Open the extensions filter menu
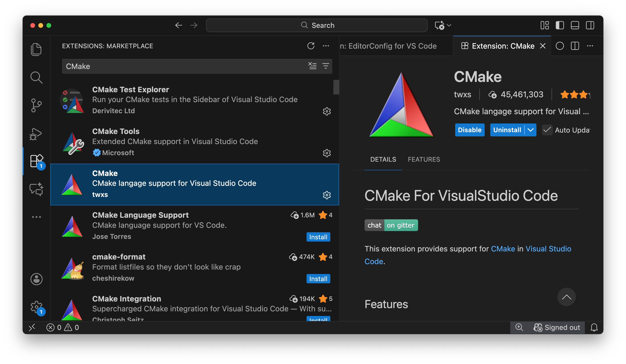 (x=326, y=66)
